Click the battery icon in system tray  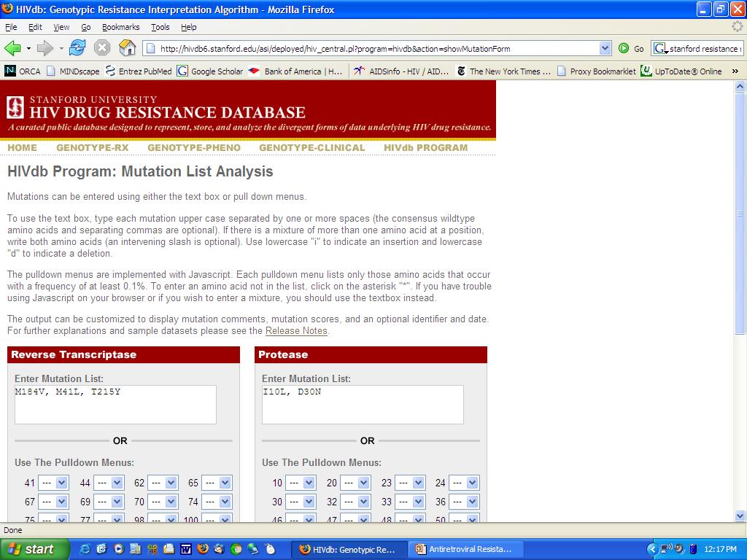pos(693,549)
